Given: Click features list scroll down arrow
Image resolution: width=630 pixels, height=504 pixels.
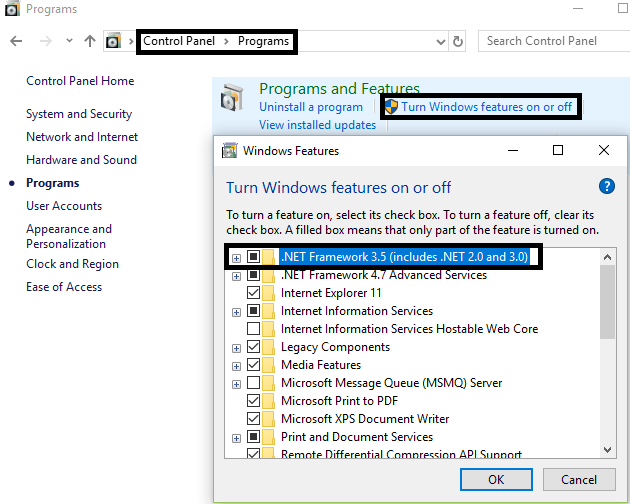Looking at the screenshot, I should pos(608,449).
